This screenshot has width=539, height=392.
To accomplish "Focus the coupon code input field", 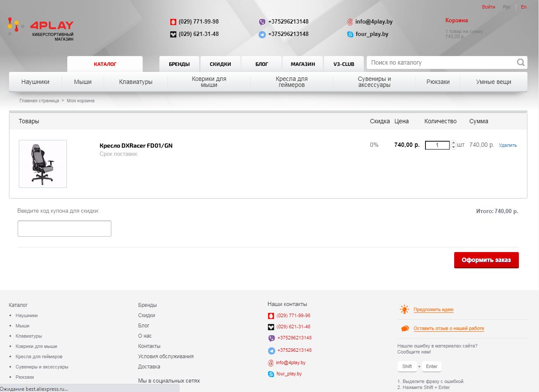I will click(x=64, y=229).
